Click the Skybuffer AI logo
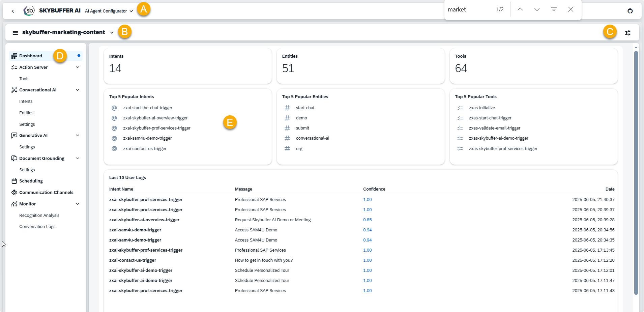Image resolution: width=644 pixels, height=312 pixels. tap(29, 11)
